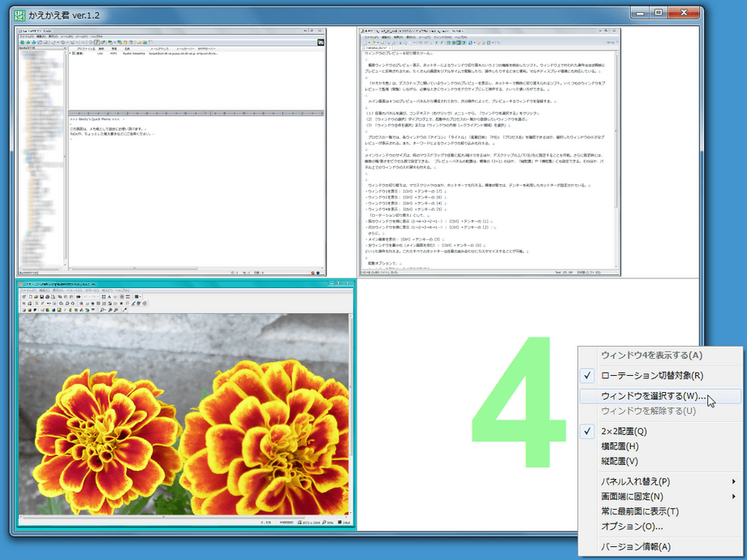
Task: Select the text editor preview panel
Action: [x=490, y=152]
